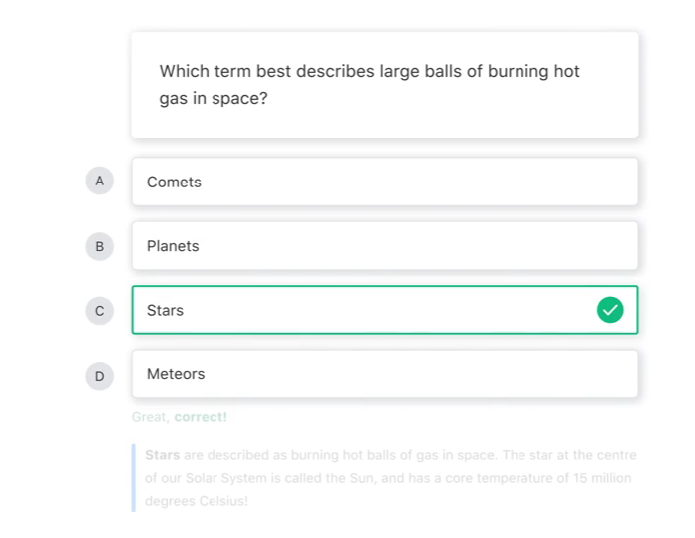
Task: Click the "gas in space?" question line
Action: [213, 100]
